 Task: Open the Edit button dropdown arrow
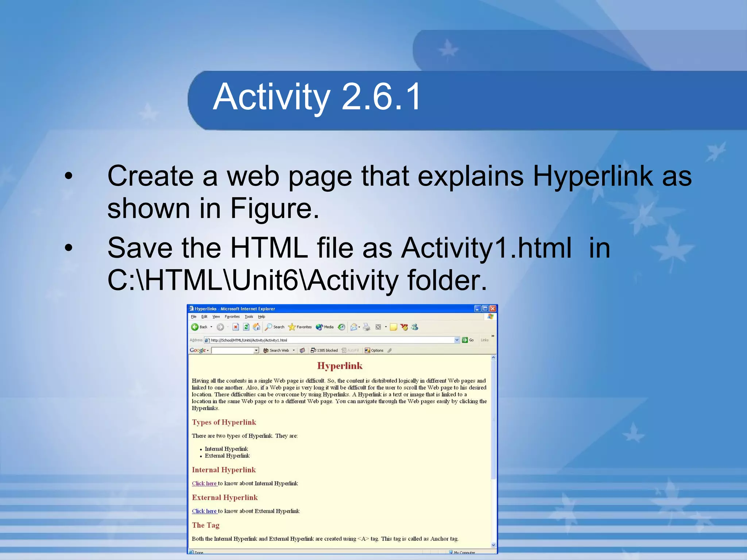pos(386,327)
